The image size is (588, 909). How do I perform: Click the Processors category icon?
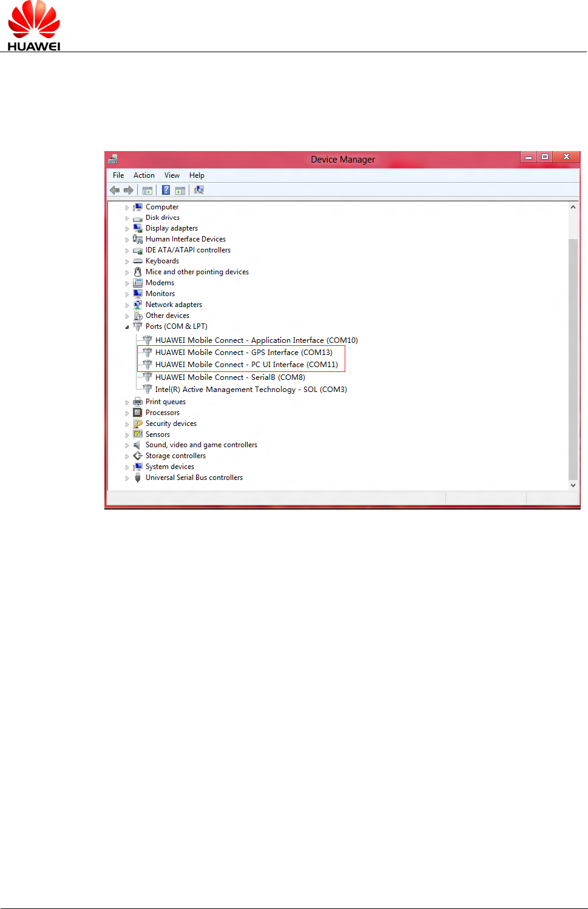138,413
